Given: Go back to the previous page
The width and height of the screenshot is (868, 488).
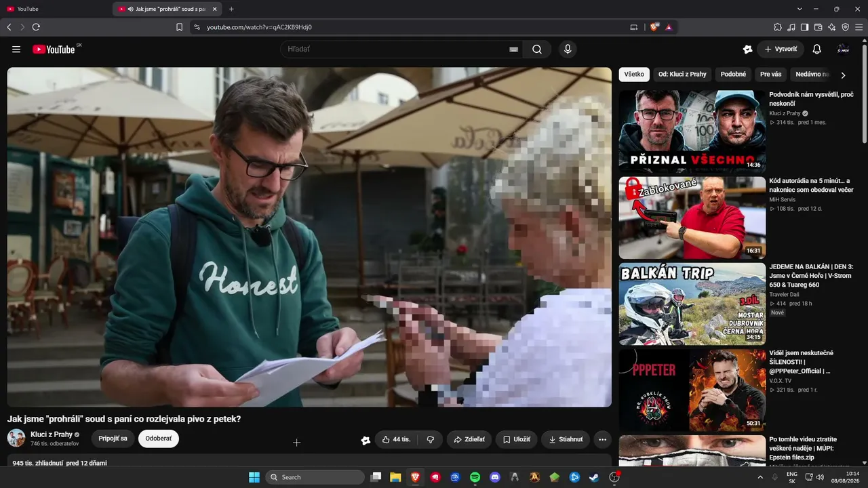Looking at the screenshot, I should tap(9, 27).
